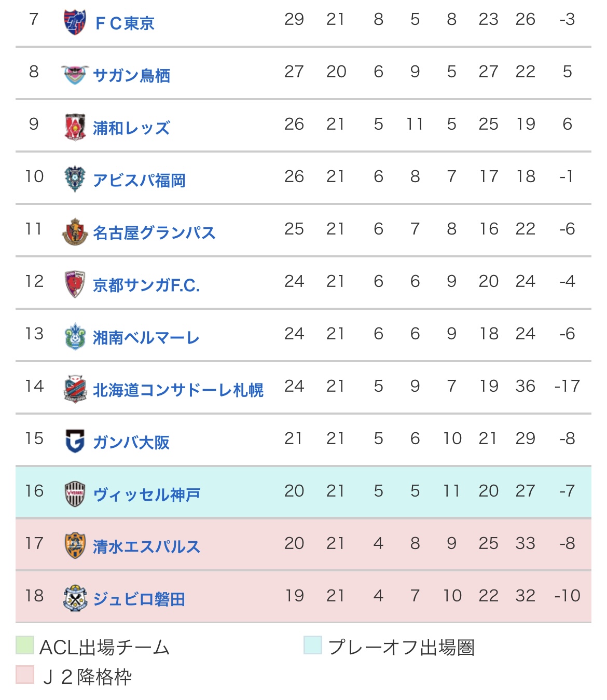Screen dimensions: 607x700
Task: Click the 湘南ベルマーレ club crest
Action: 75,337
